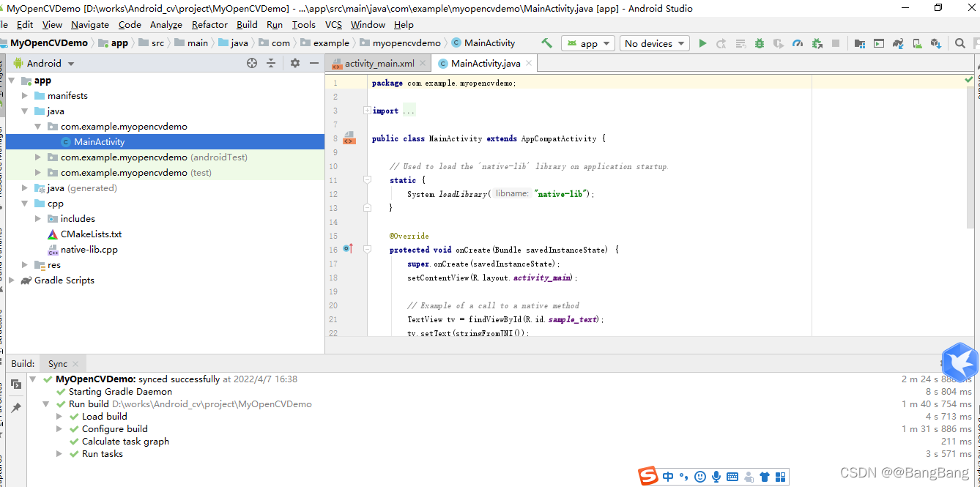The height and width of the screenshot is (487, 980).
Task: Run the app with green play button
Action: pyautogui.click(x=702, y=43)
